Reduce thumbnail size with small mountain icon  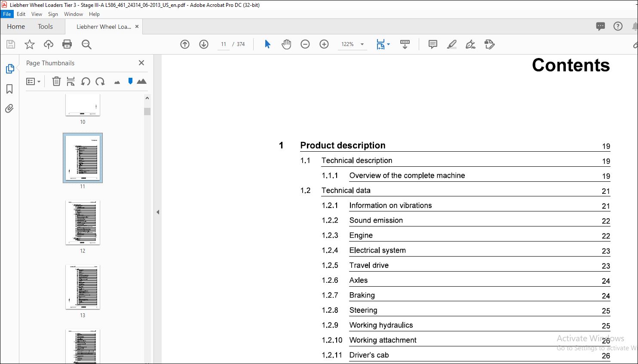click(x=117, y=82)
